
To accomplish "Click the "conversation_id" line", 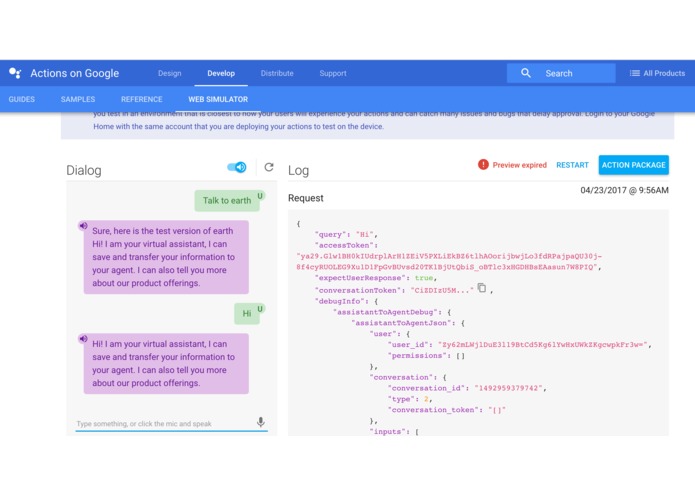I will pyautogui.click(x=467, y=388).
